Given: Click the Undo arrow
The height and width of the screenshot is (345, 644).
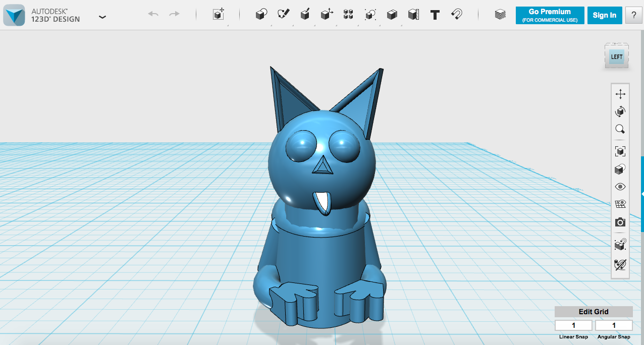Looking at the screenshot, I should pyautogui.click(x=153, y=14).
